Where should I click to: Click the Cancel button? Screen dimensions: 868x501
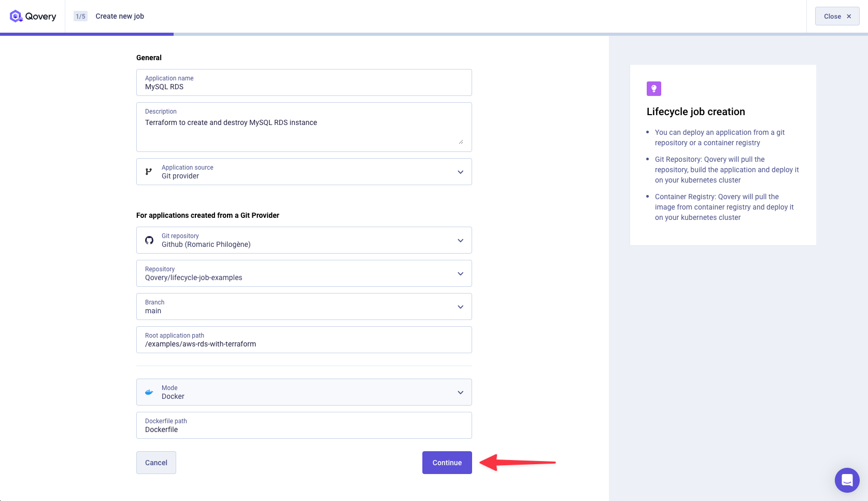coord(156,462)
